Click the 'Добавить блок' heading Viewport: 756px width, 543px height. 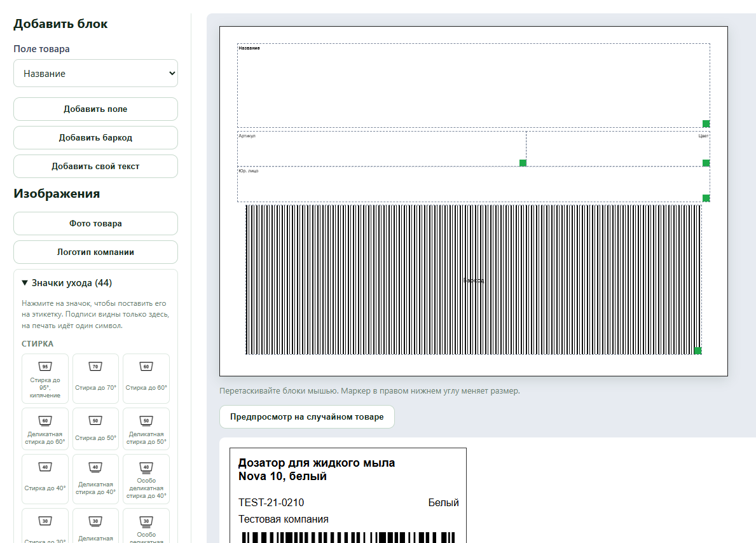(60, 24)
